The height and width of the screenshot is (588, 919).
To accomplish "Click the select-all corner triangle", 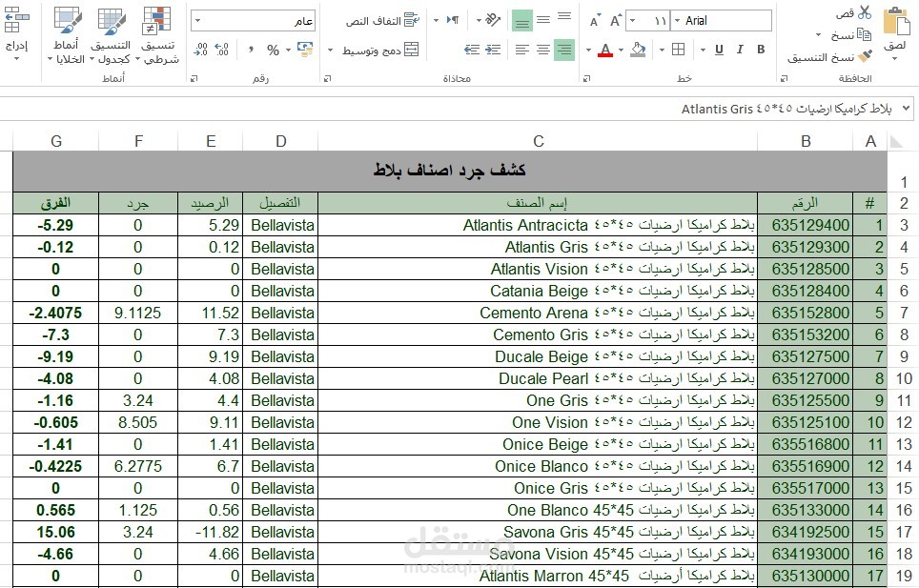I will click(x=896, y=141).
